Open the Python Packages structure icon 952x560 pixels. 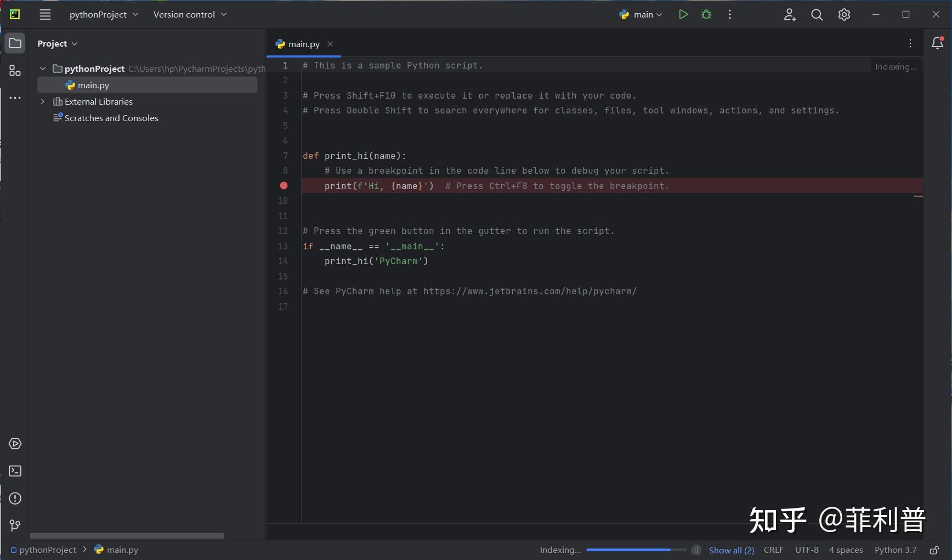[15, 71]
